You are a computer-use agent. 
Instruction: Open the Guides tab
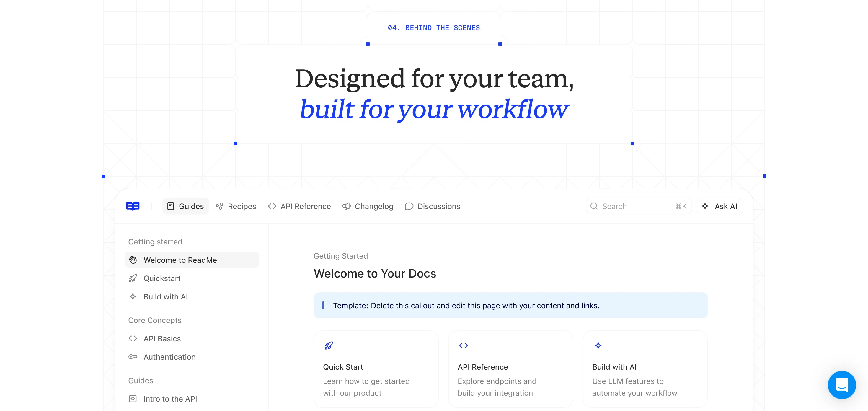(x=185, y=206)
